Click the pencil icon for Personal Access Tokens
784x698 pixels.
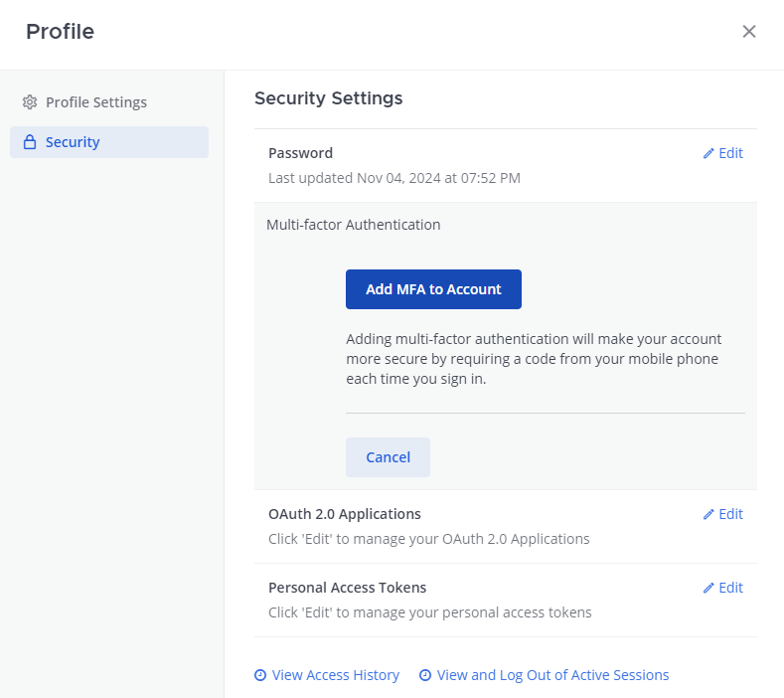[708, 588]
